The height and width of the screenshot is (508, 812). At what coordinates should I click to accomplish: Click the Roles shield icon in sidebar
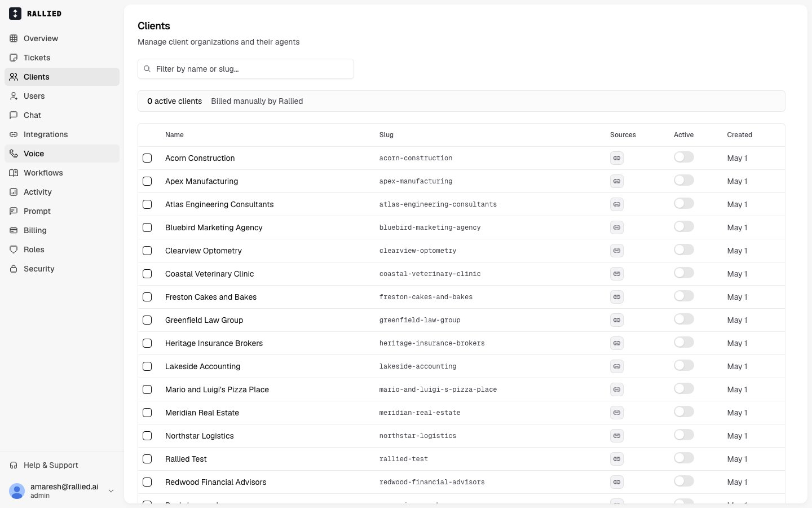pyautogui.click(x=14, y=249)
